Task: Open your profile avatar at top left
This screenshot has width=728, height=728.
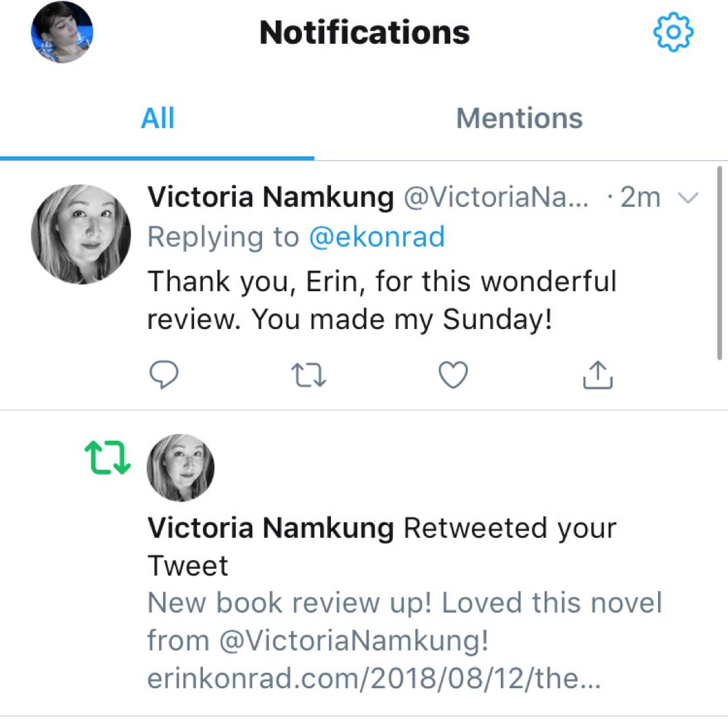Action: pyautogui.click(x=62, y=32)
